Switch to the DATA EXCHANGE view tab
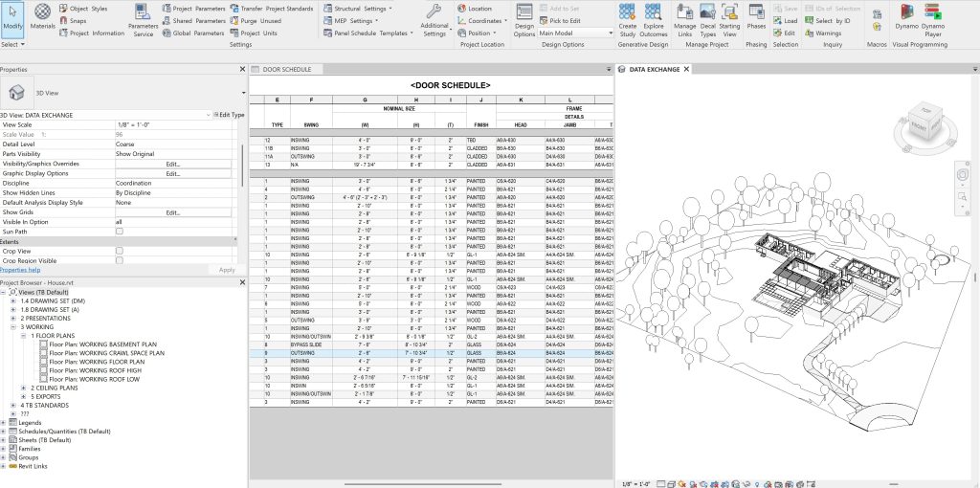980x488 pixels. (655, 70)
